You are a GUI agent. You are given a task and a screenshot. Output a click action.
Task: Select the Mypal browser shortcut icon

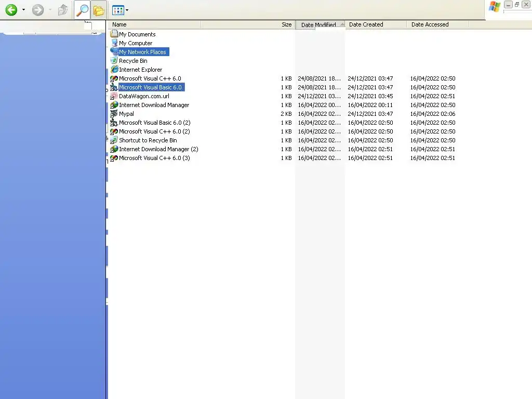[114, 114]
